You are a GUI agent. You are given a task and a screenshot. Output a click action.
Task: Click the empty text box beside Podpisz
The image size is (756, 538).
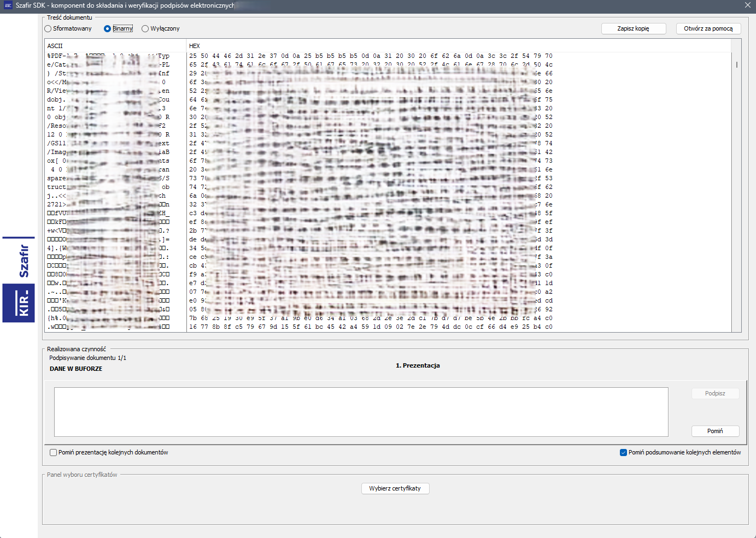click(x=361, y=412)
